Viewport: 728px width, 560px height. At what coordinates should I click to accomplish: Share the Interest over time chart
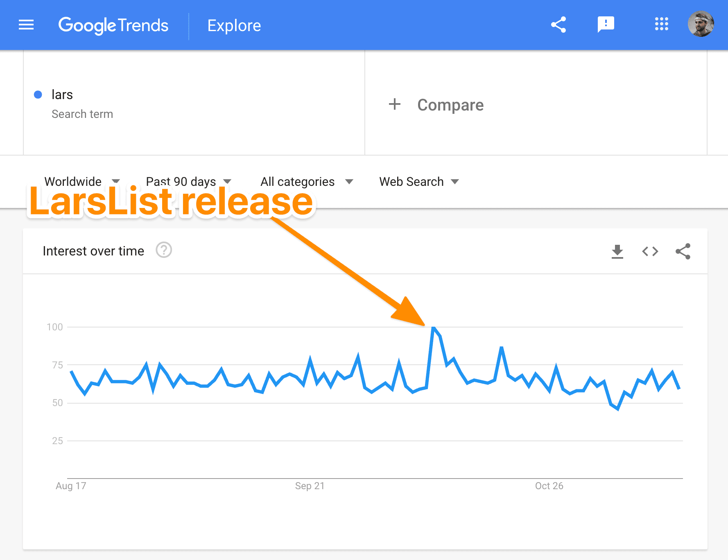pyautogui.click(x=683, y=251)
